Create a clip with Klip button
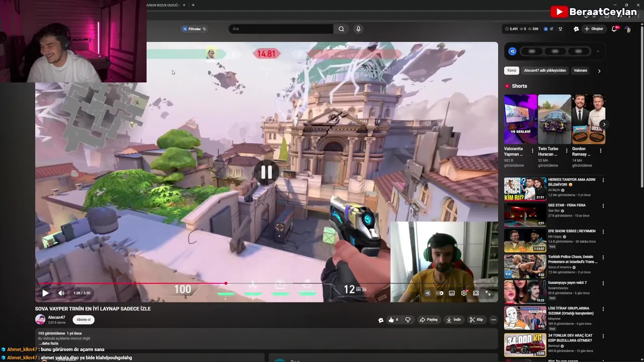Viewport: 644px width, 362px height. (x=476, y=320)
